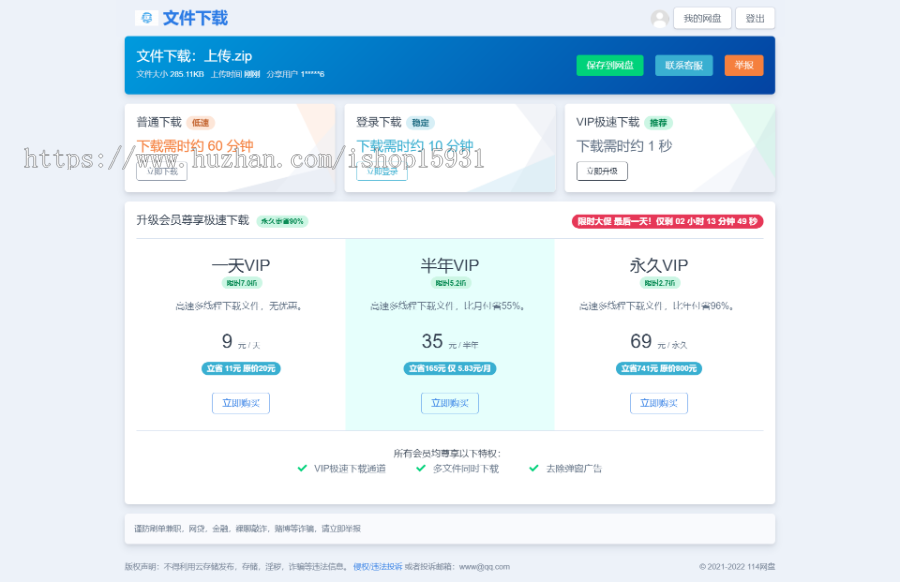This screenshot has width=900, height=582.
Task: Click the site logo icon beside 文件下载
Action: tap(146, 18)
